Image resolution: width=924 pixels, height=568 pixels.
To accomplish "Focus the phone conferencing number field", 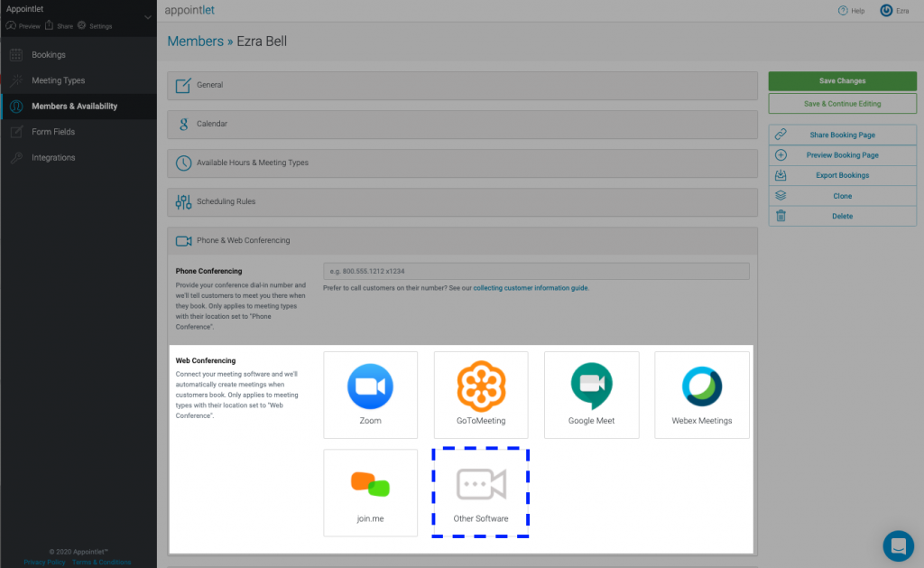I will pyautogui.click(x=536, y=271).
